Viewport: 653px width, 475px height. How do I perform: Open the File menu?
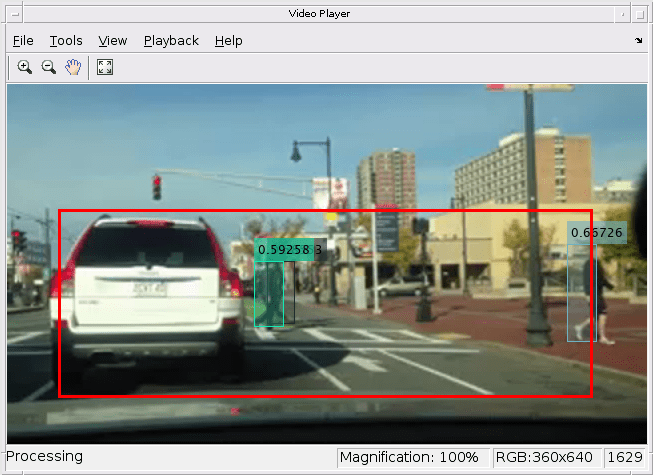click(23, 41)
